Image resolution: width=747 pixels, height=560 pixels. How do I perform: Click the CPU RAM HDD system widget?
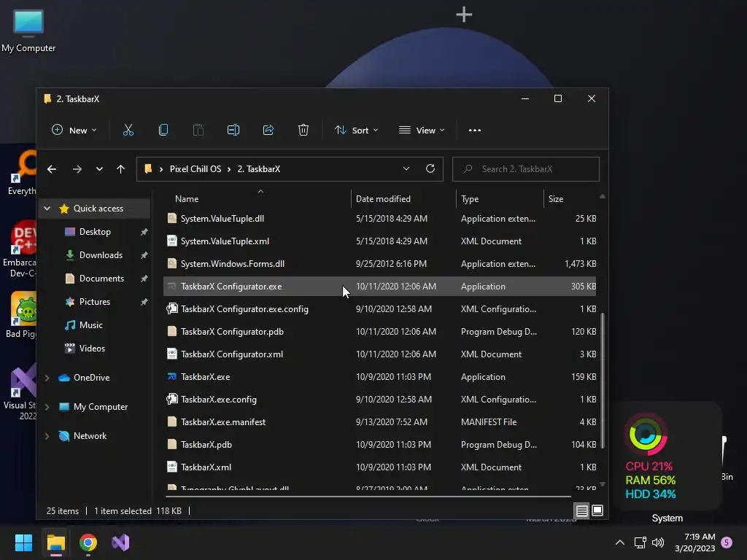(x=667, y=456)
